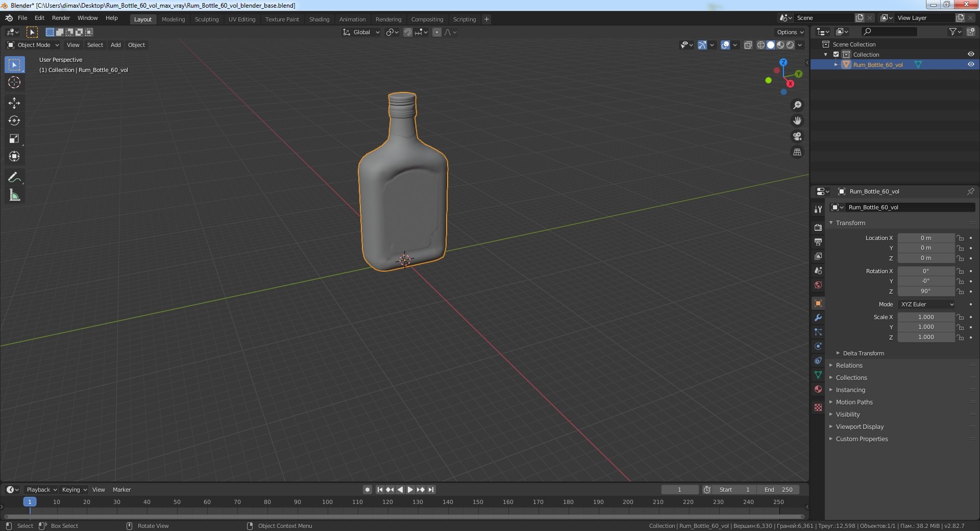The width and height of the screenshot is (980, 531).
Task: Open the timeline Marker menu
Action: tap(121, 490)
